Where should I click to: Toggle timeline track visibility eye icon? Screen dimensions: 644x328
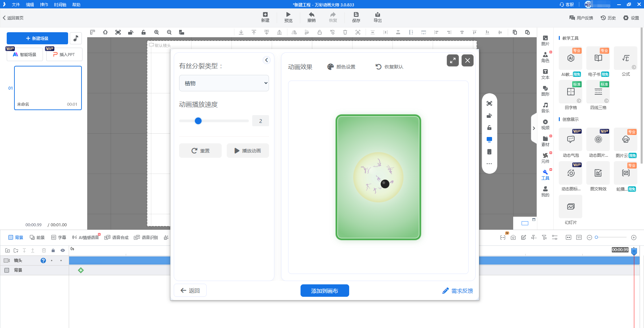click(x=63, y=250)
